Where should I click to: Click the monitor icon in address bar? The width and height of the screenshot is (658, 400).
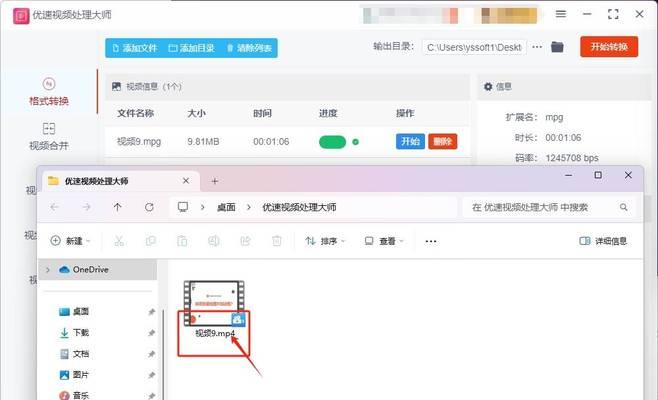coord(183,207)
